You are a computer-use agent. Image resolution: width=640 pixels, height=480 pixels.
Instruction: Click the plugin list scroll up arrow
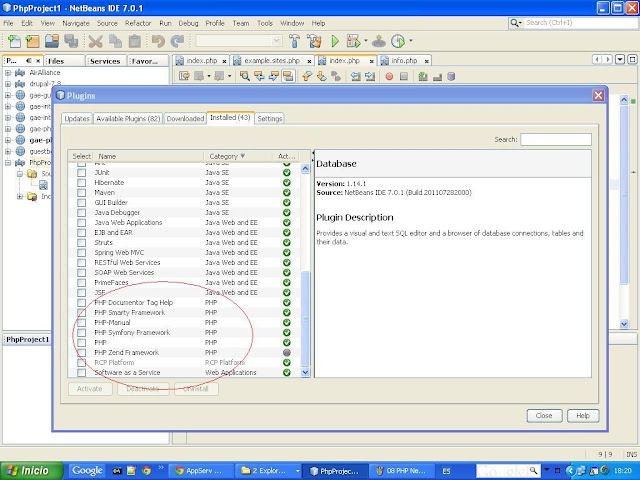[x=305, y=169]
